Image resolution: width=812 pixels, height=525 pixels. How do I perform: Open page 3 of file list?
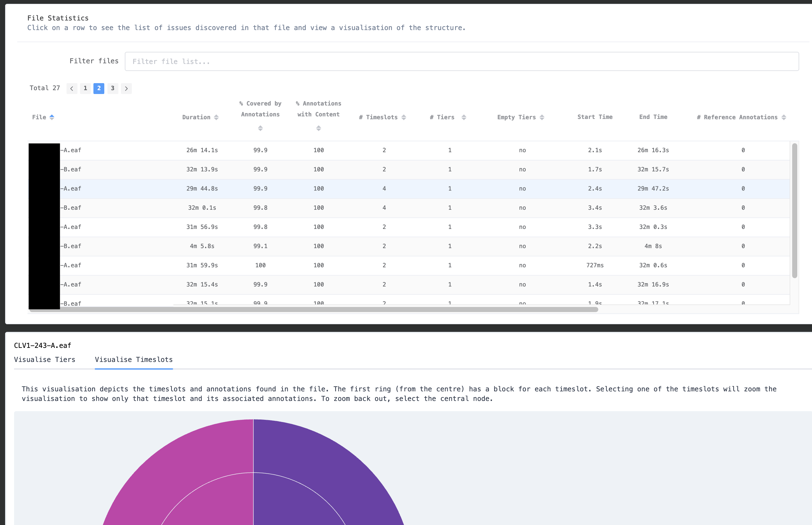click(x=113, y=88)
